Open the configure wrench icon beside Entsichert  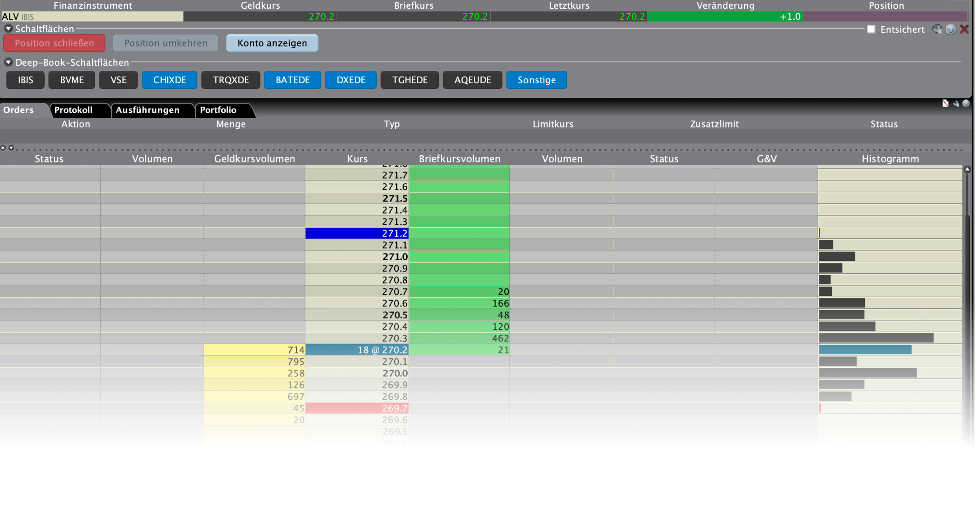point(937,29)
